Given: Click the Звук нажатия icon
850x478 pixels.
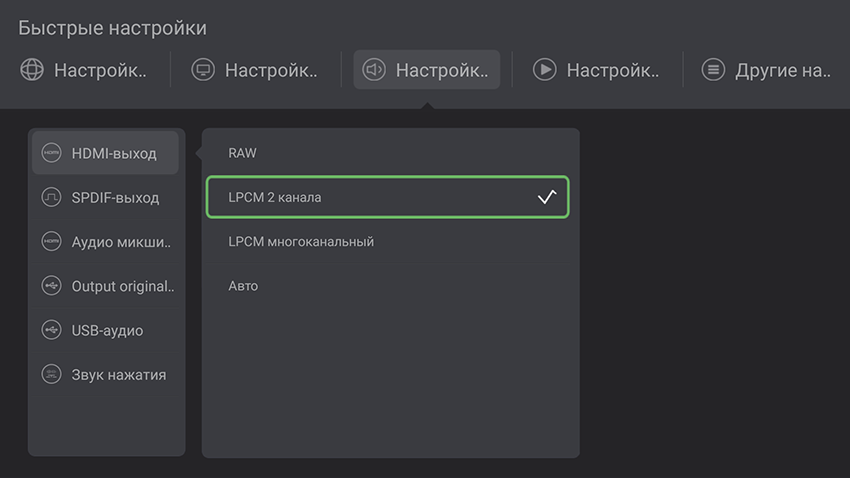Looking at the screenshot, I should (x=51, y=375).
